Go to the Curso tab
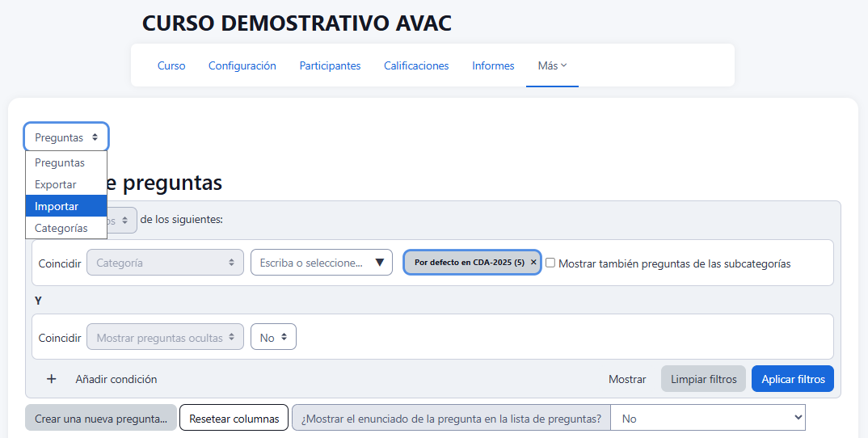 [171, 65]
